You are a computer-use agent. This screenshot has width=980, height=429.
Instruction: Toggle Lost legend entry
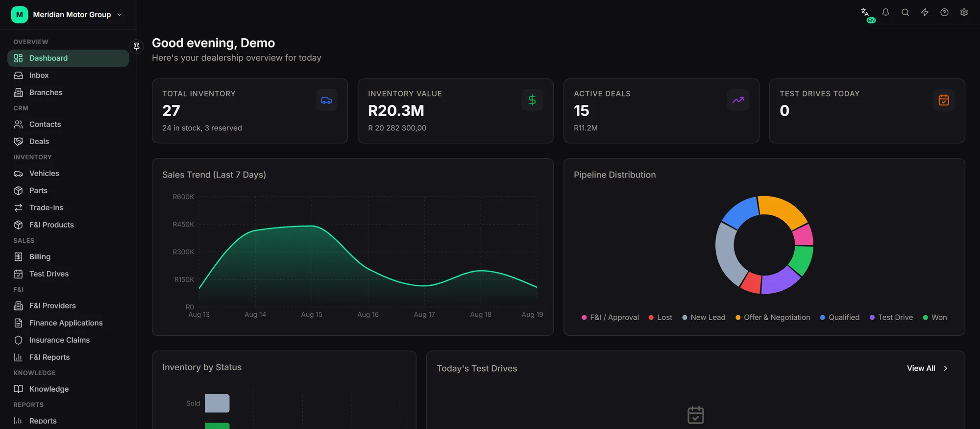(x=660, y=317)
